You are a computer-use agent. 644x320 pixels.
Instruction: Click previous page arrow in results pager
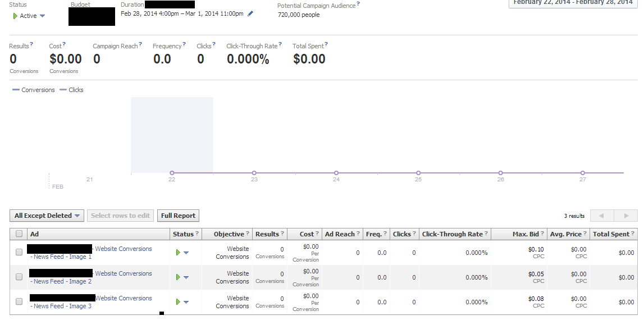click(x=602, y=216)
